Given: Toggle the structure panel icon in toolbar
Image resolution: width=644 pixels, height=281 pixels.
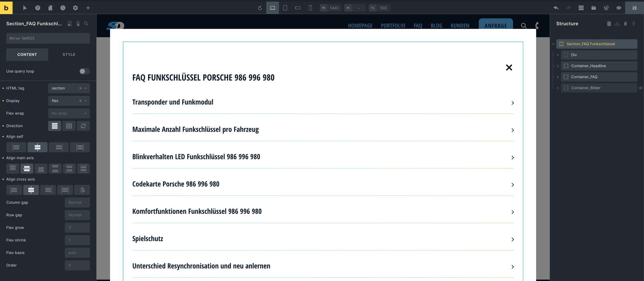Looking at the screenshot, I should 581,8.
